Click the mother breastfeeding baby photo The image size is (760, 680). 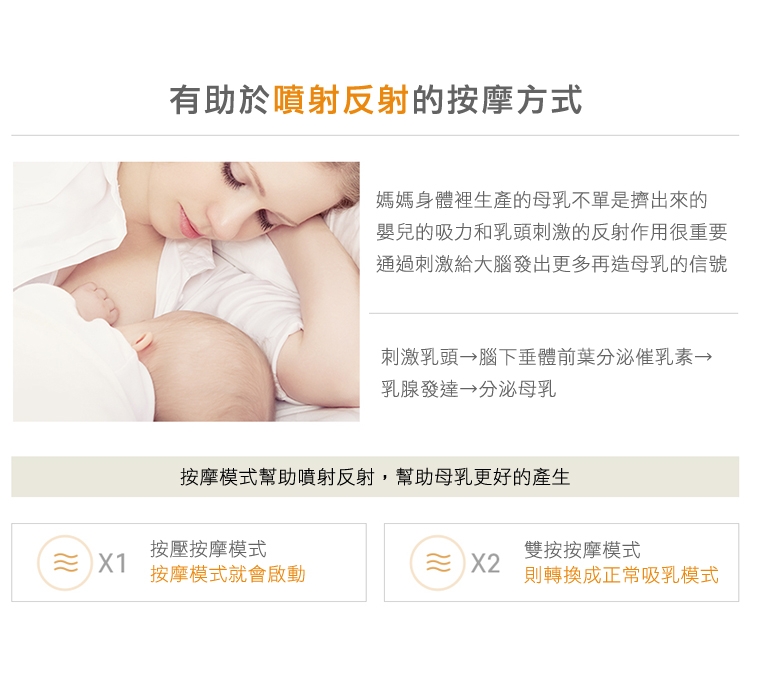click(186, 292)
